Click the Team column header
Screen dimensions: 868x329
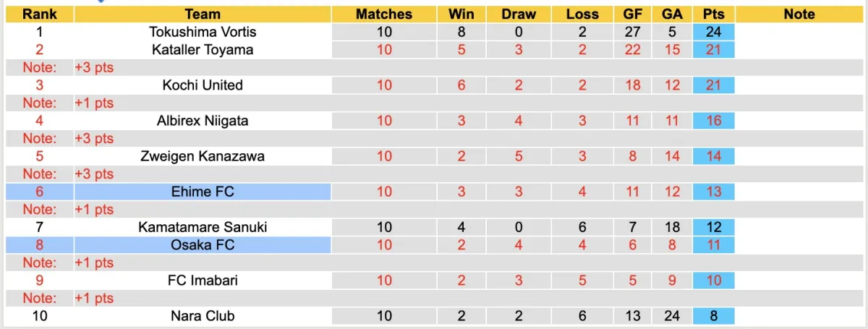(203, 14)
